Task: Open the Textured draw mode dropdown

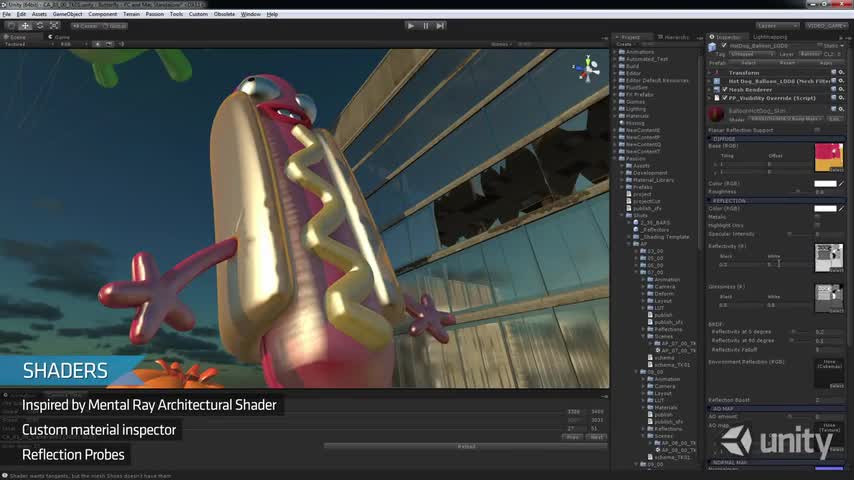Action: (x=29, y=44)
